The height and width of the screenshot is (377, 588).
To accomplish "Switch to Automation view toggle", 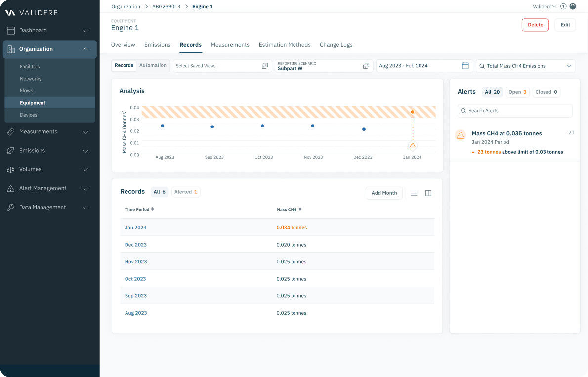I will (153, 65).
